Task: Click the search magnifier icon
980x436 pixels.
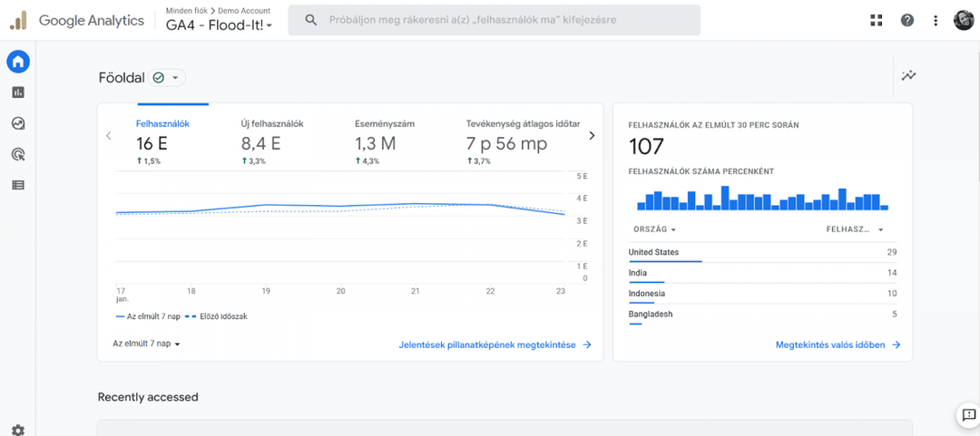Action: (x=310, y=20)
